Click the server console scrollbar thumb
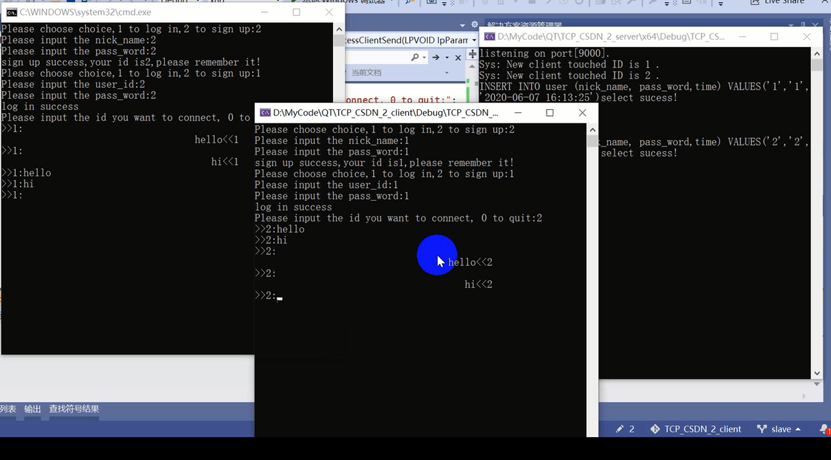 [x=817, y=65]
